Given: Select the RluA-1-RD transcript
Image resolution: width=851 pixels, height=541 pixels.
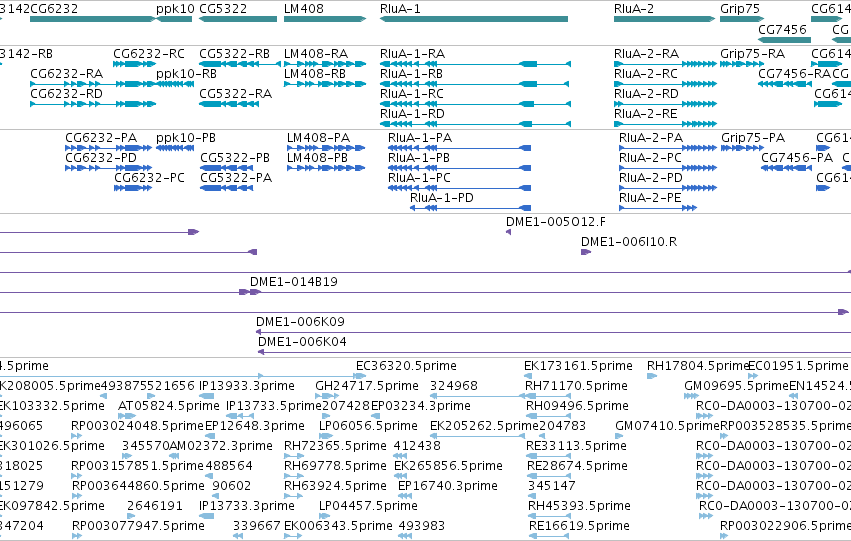Looking at the screenshot, I should pos(475,124).
